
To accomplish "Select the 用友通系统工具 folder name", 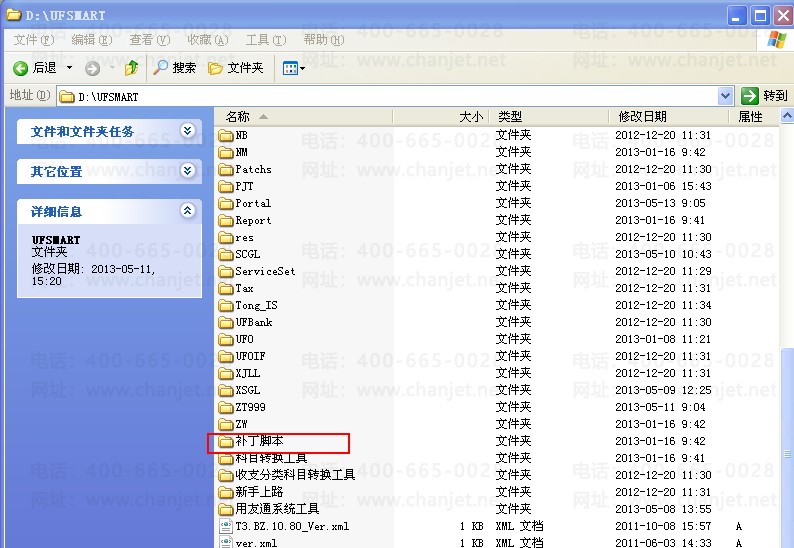I will [x=277, y=509].
